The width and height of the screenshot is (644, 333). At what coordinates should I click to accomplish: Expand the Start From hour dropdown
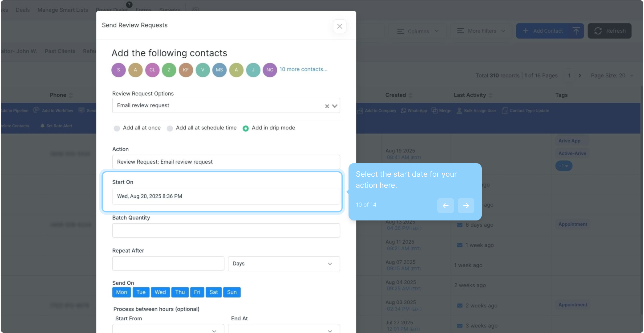coord(168,329)
